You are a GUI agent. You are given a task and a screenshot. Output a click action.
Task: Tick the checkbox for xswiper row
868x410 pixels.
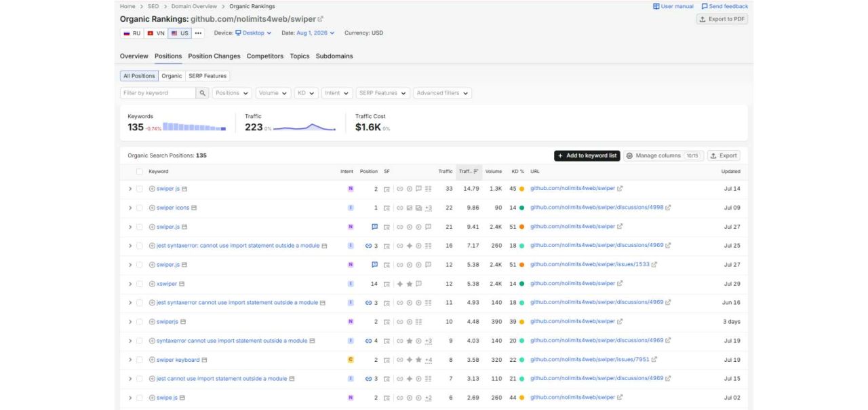tap(140, 284)
